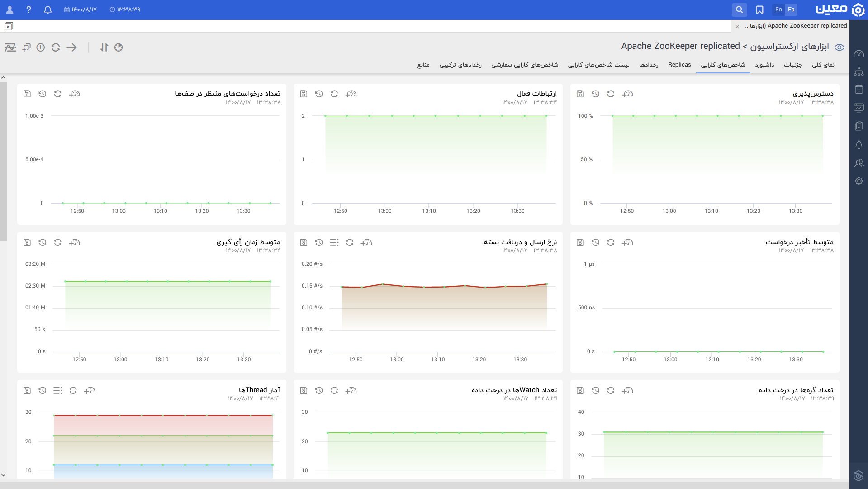The width and height of the screenshot is (868, 489).
Task: Switch to the داشبورد tab
Action: 764,65
